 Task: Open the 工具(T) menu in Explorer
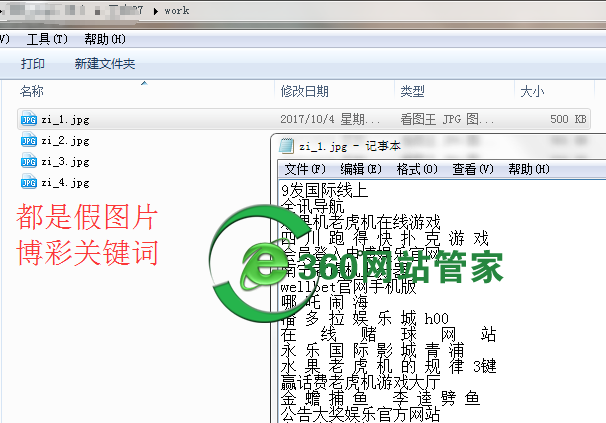click(x=47, y=39)
